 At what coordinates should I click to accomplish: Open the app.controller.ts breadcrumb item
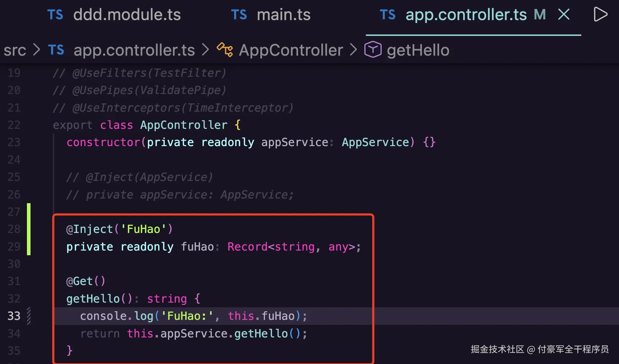click(134, 50)
